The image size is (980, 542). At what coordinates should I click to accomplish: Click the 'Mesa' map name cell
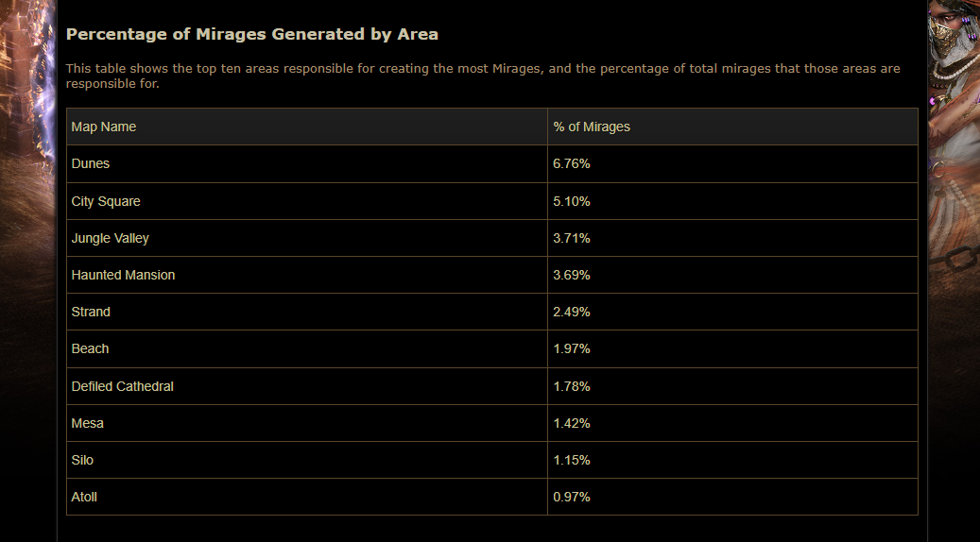coord(307,423)
